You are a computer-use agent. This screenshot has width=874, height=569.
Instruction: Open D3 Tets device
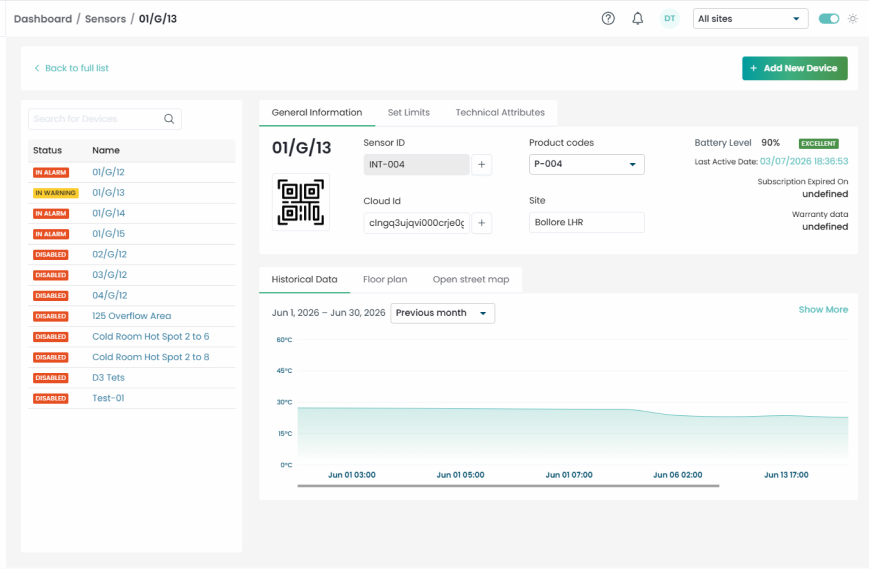[x=108, y=378]
